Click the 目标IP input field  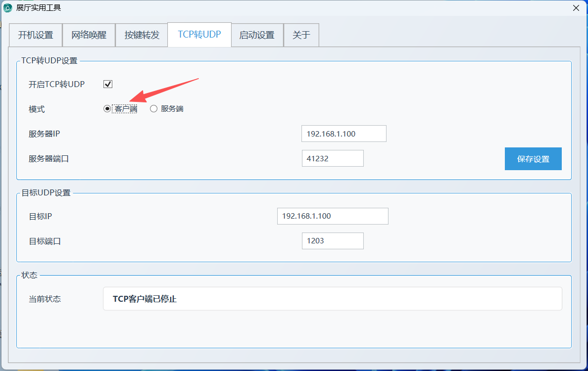(x=333, y=216)
